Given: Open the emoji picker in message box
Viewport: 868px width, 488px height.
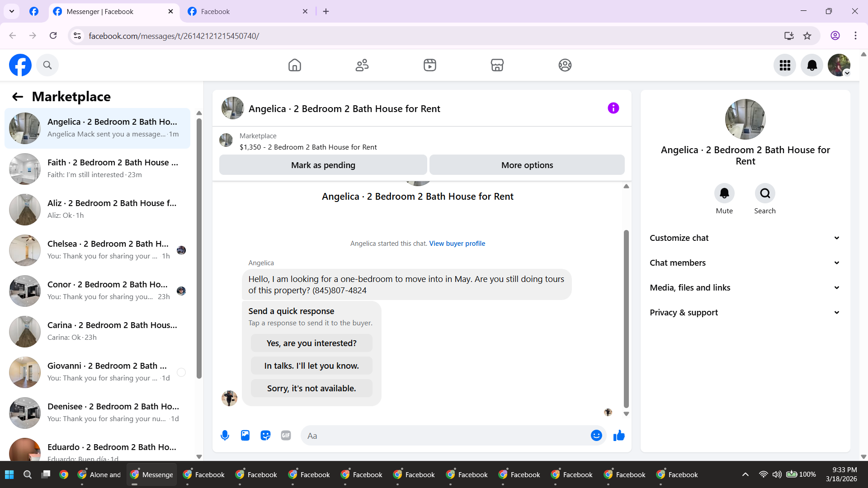Looking at the screenshot, I should [596, 436].
